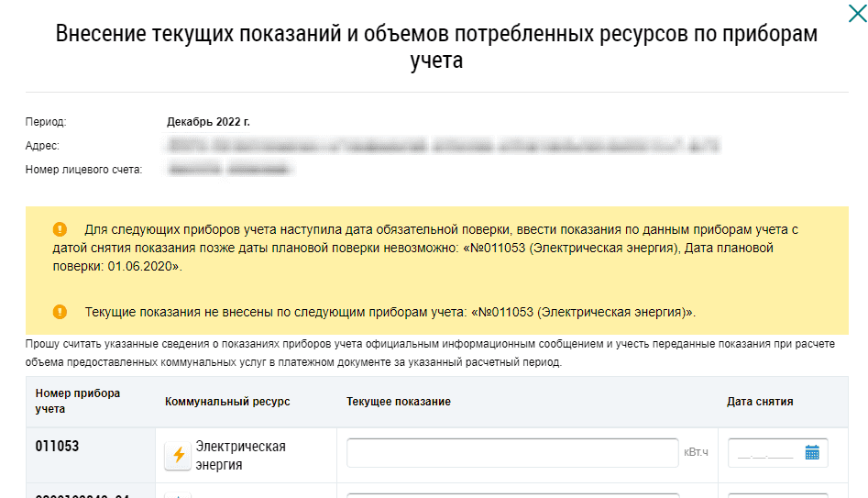The width and height of the screenshot is (868, 498).
Task: Open the calendar picker for meter 011053
Action: click(x=811, y=452)
